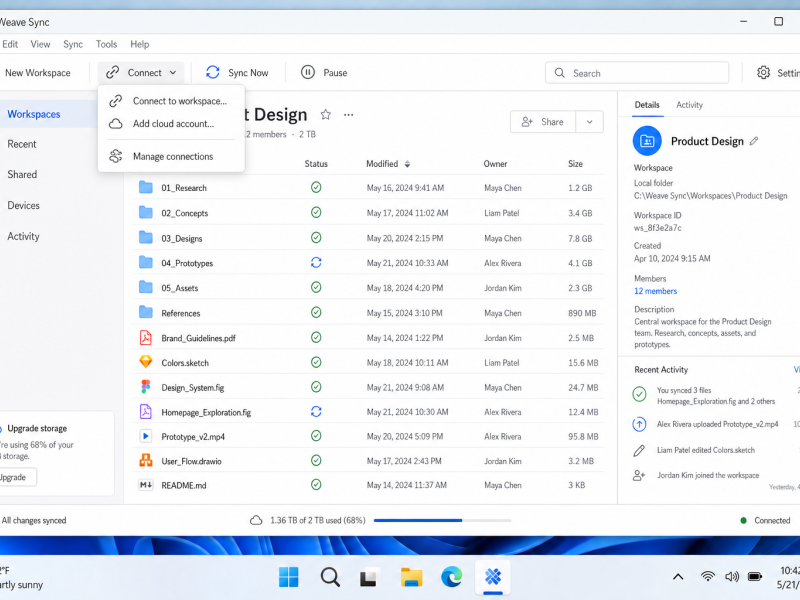This screenshot has height=600, width=800.
Task: Click the syncing icon for Homepage_Exploration.fig
Action: pyautogui.click(x=316, y=411)
